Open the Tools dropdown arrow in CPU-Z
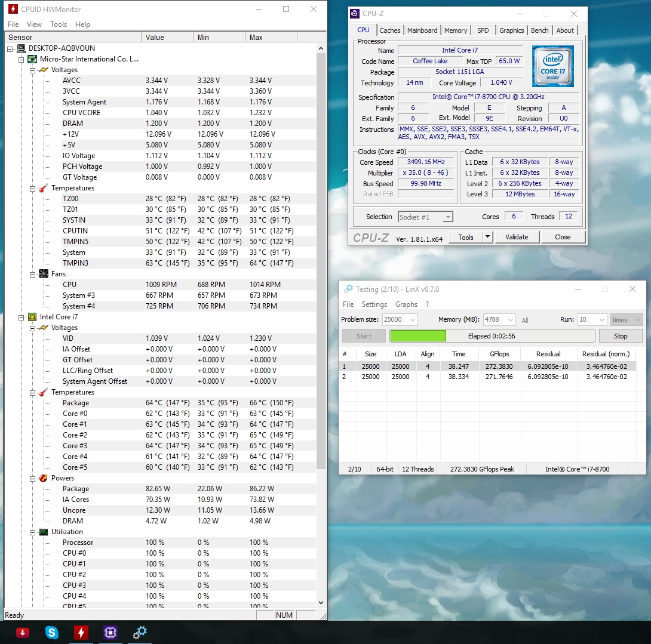The width and height of the screenshot is (651, 644). (x=487, y=237)
